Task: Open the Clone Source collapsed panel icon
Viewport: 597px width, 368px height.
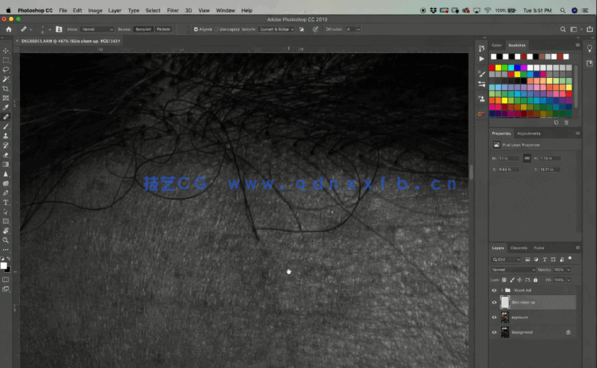Action: [x=482, y=99]
